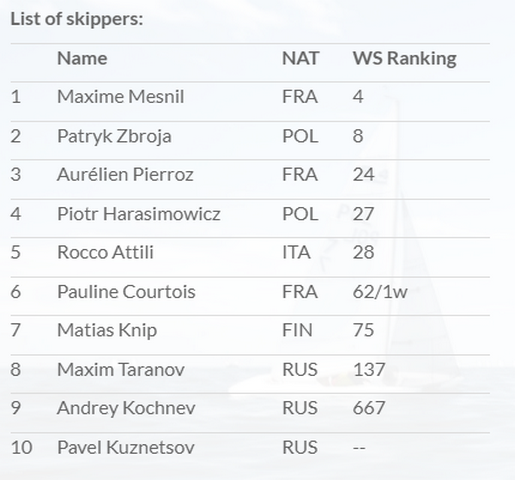The width and height of the screenshot is (515, 480).
Task: Click the ITA nationality cell
Action: [296, 252]
